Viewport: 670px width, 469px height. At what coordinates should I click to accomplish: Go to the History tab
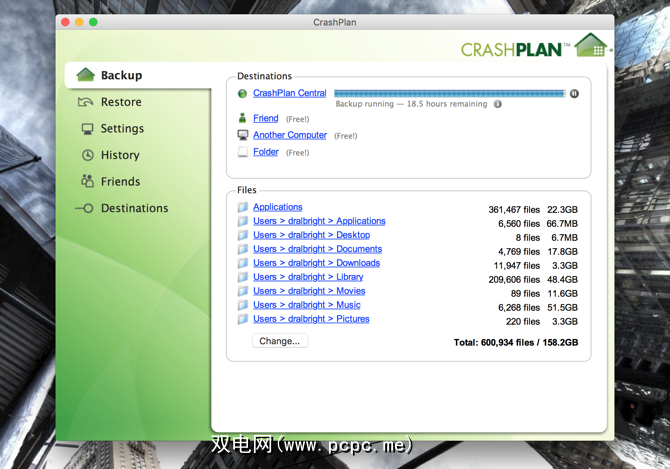pyautogui.click(x=120, y=155)
